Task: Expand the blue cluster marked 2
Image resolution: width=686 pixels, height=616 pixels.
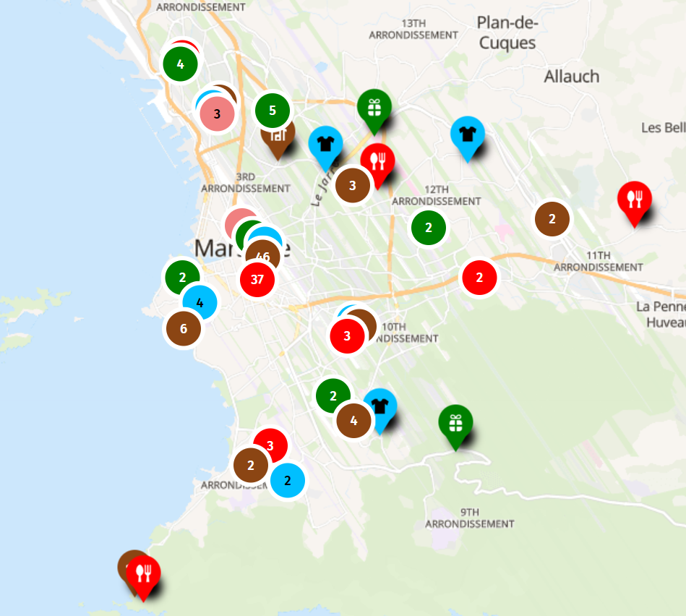Action: point(288,480)
